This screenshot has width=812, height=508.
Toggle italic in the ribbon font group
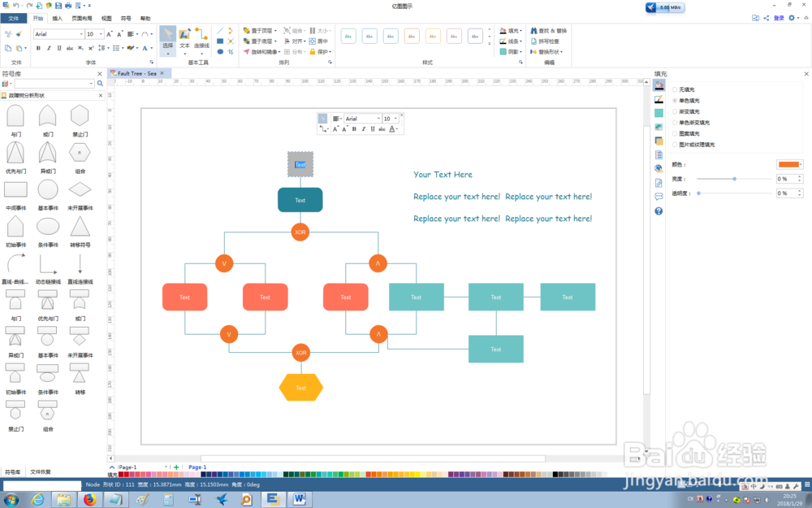click(49, 48)
